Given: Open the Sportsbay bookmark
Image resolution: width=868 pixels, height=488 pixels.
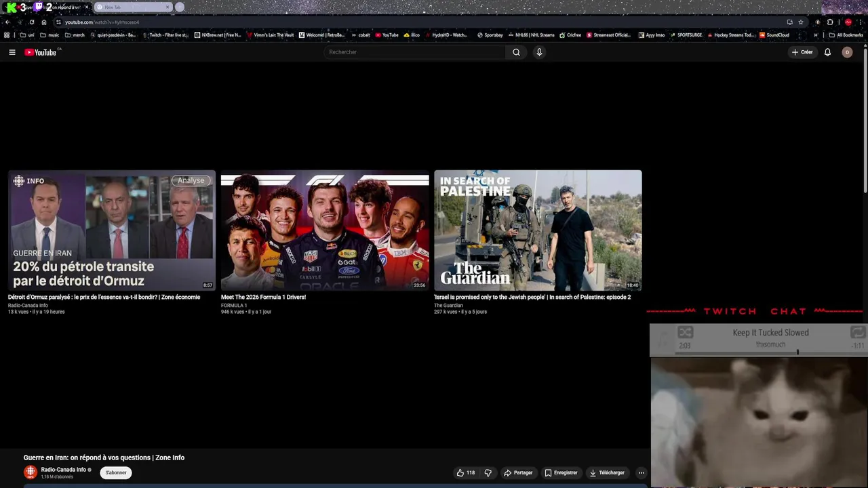Looking at the screenshot, I should pos(490,35).
